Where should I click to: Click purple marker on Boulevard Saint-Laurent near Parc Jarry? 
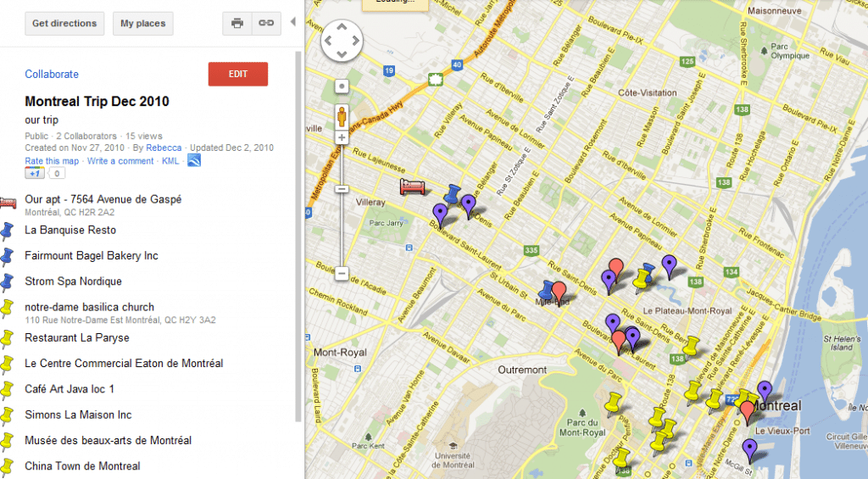point(440,216)
